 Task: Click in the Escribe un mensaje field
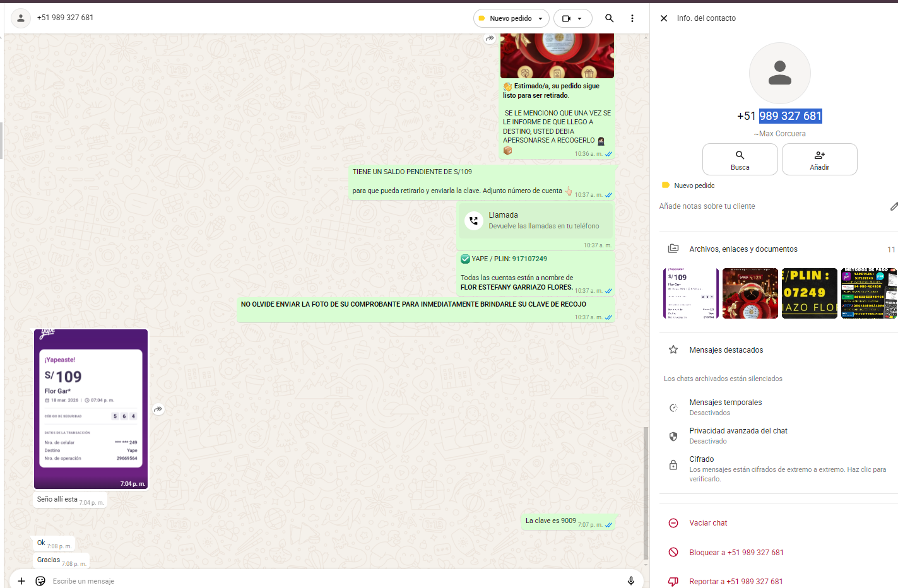coord(316,580)
